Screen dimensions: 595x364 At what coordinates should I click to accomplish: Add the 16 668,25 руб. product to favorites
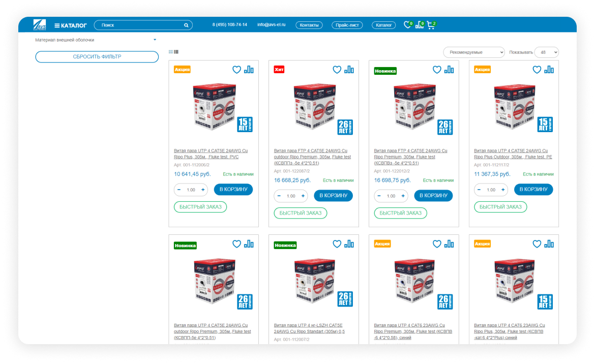337,70
